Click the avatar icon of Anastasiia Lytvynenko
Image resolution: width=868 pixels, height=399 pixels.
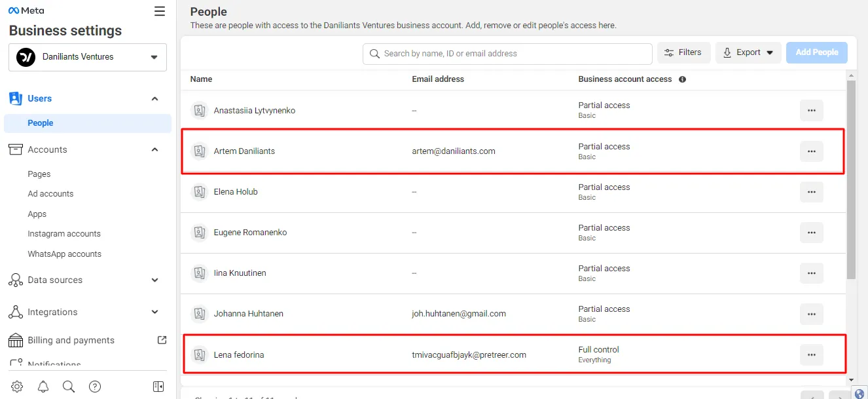coord(199,111)
